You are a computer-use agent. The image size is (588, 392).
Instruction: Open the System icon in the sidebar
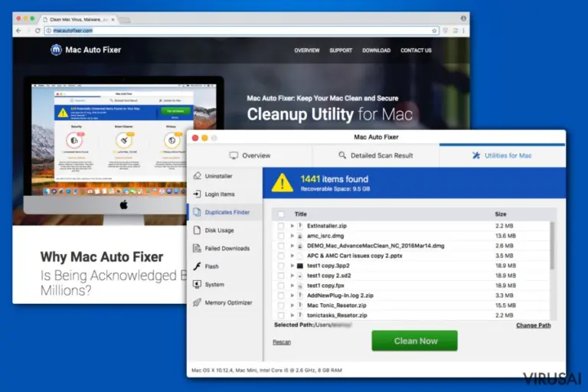coord(198,284)
